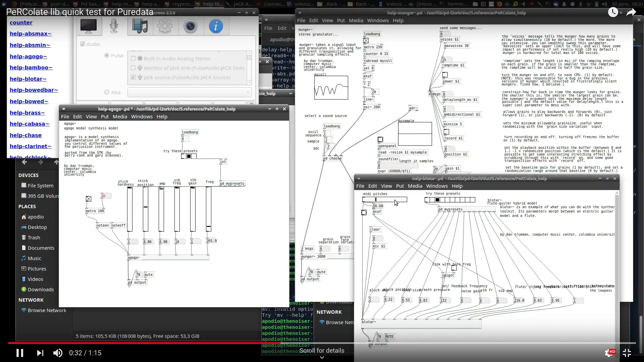Toggle the Jack source PulseAudio checkbox
Viewport: 644px width, 362px height.
(x=133, y=77)
